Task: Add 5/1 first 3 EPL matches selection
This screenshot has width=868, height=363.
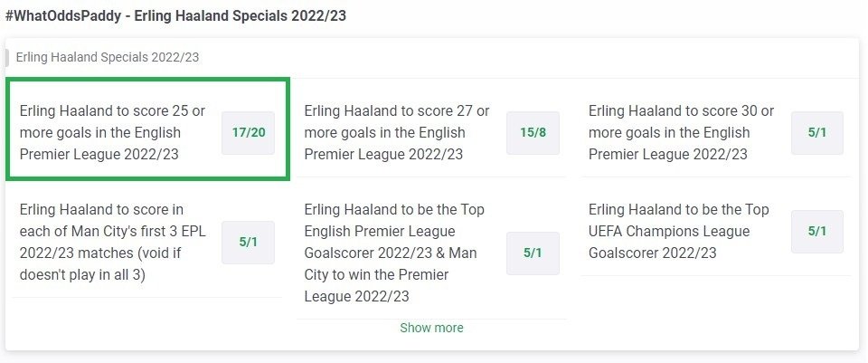Action: tap(248, 242)
